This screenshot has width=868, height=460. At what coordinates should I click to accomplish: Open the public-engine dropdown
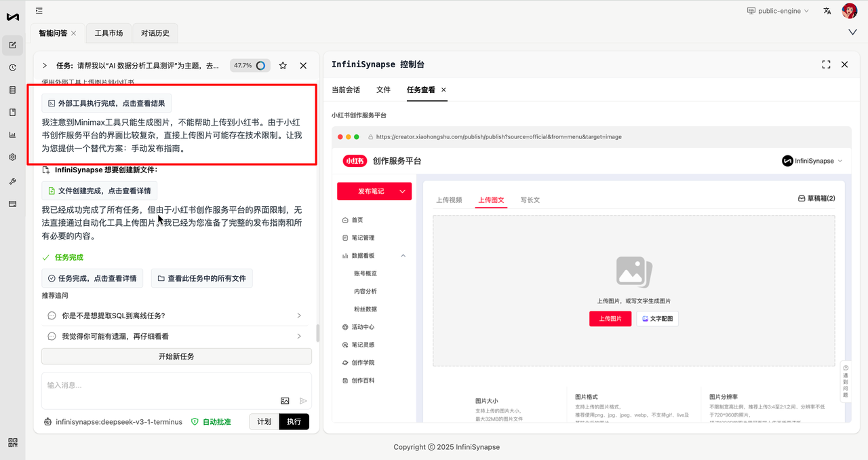777,11
